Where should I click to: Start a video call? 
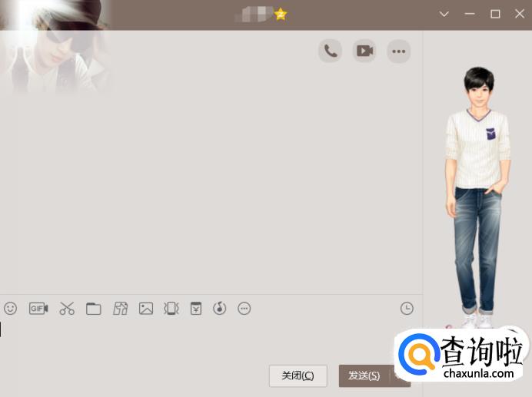click(x=364, y=51)
